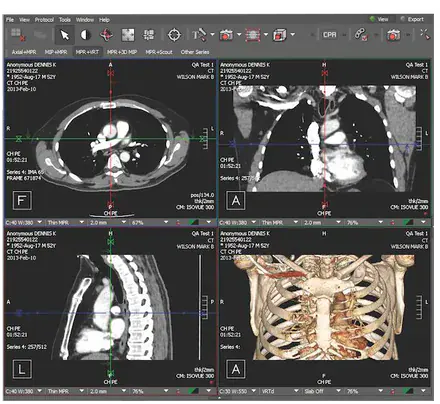Screen dimensions: 440x404
Task: Open the View menu
Action: point(24,20)
